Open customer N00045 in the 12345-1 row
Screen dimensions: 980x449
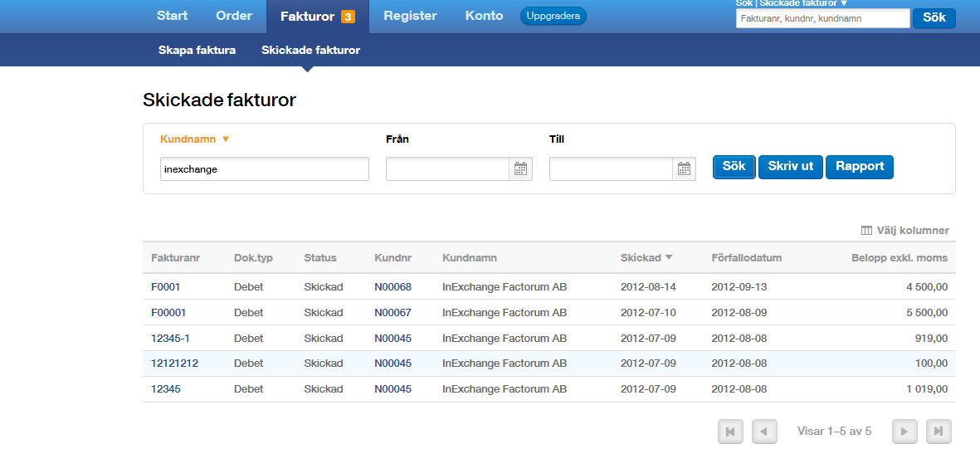tap(393, 339)
